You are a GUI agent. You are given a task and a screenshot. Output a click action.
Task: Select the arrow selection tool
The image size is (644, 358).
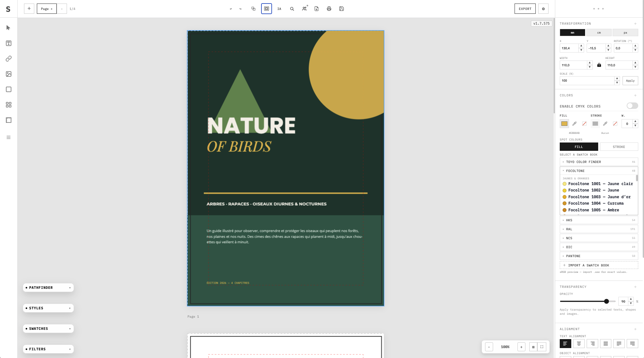pyautogui.click(x=9, y=28)
